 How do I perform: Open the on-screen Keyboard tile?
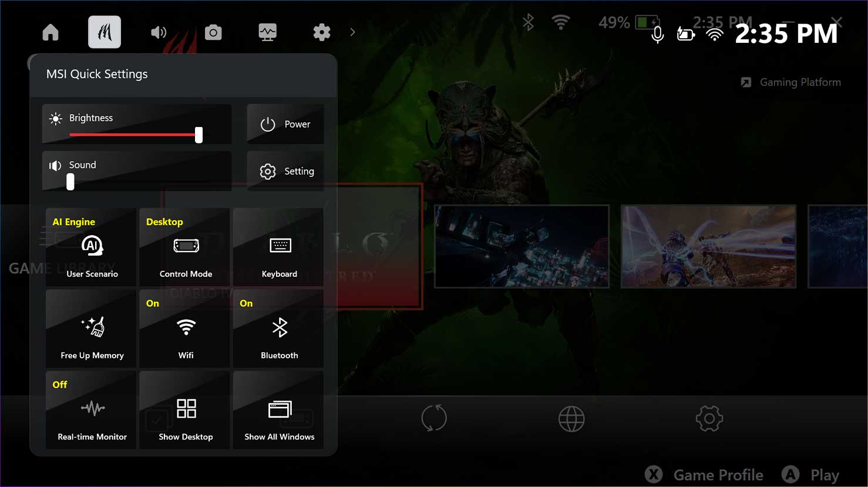[278, 247]
